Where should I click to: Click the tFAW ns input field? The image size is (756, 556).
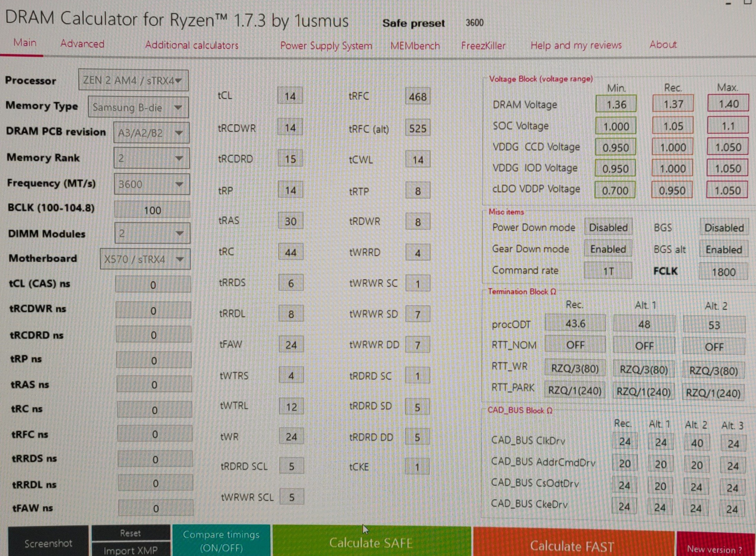click(x=156, y=508)
